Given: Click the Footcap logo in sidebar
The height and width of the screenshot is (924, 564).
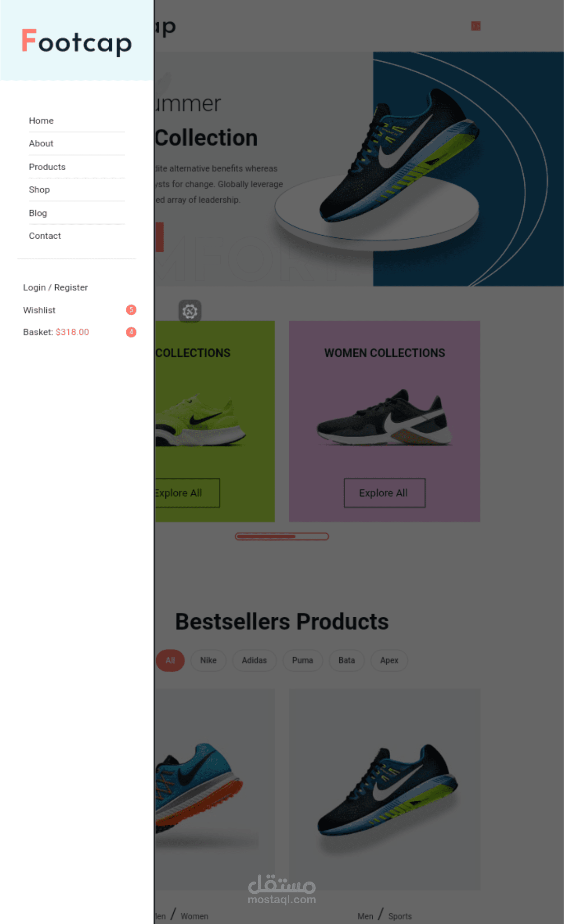Looking at the screenshot, I should 77,42.
